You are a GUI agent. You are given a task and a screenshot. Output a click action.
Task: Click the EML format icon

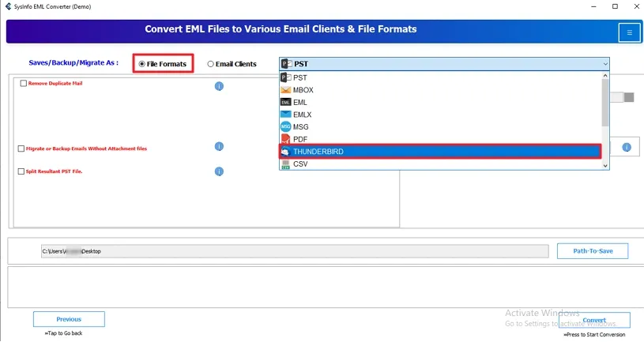tap(286, 102)
